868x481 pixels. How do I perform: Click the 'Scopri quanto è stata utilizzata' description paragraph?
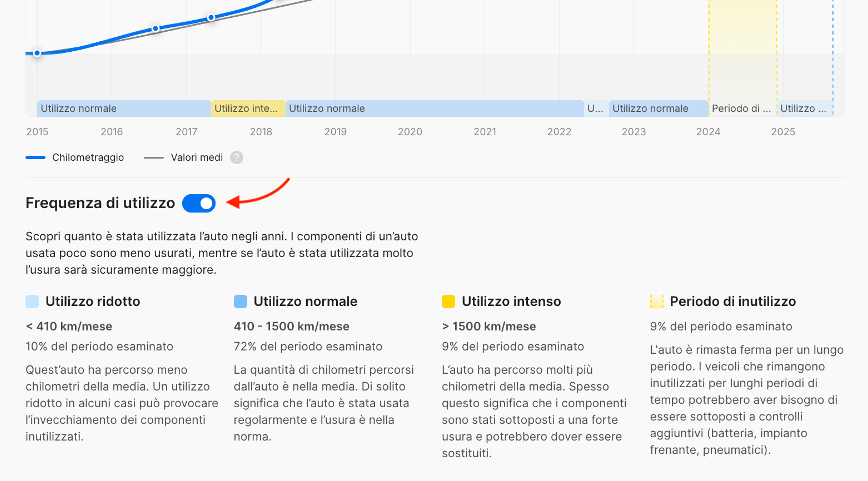(x=222, y=253)
